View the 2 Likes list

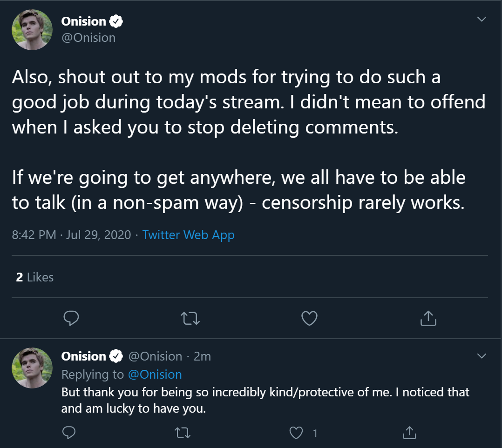coord(35,277)
